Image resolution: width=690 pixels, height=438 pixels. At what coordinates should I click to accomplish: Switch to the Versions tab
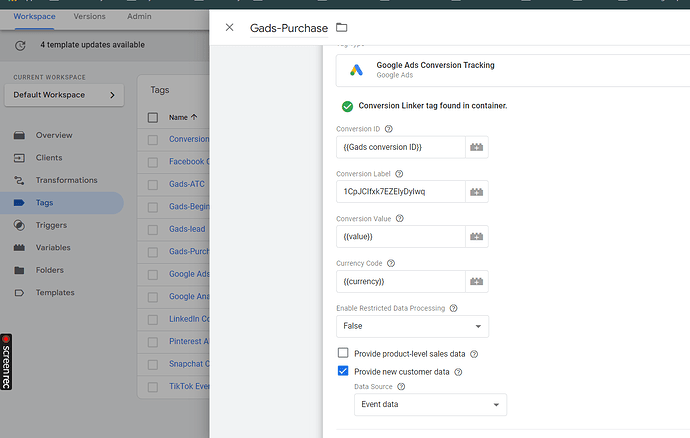point(89,16)
